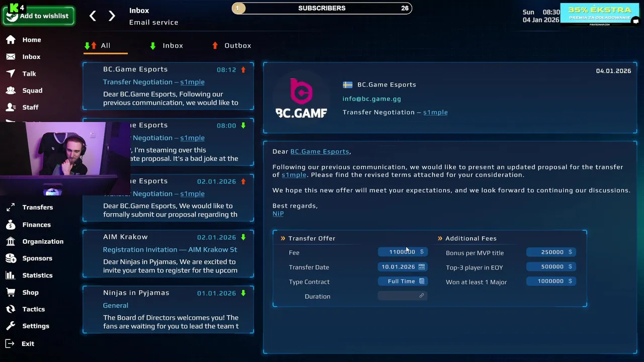644x362 pixels.
Task: Edit Bonus per MVP title 250000 value
Action: point(551,252)
